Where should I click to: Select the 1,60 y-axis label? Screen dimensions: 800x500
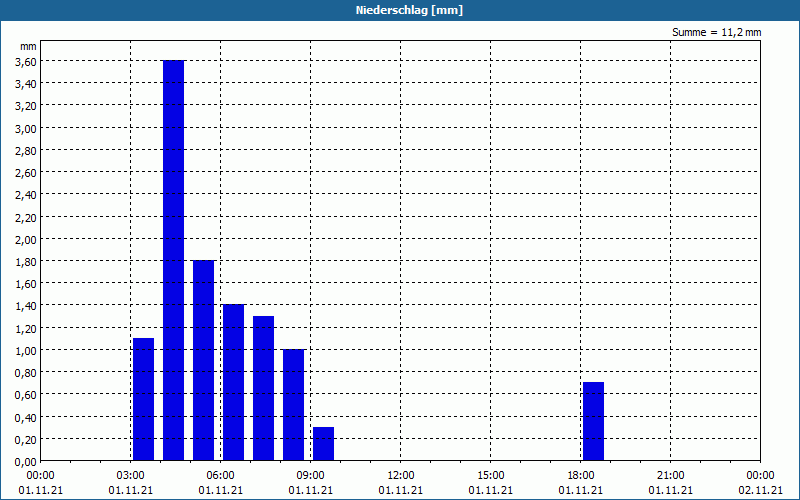click(x=26, y=284)
